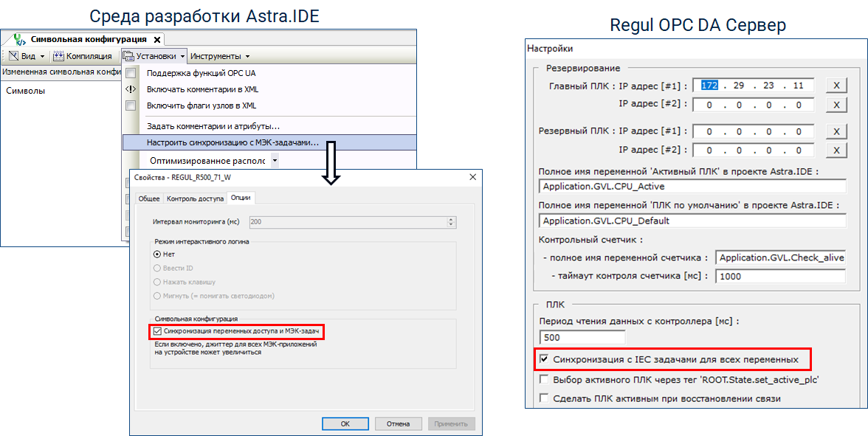This screenshot has width=868, height=436.
Task: Clear main PLC IP address #2 with X
Action: 836,105
